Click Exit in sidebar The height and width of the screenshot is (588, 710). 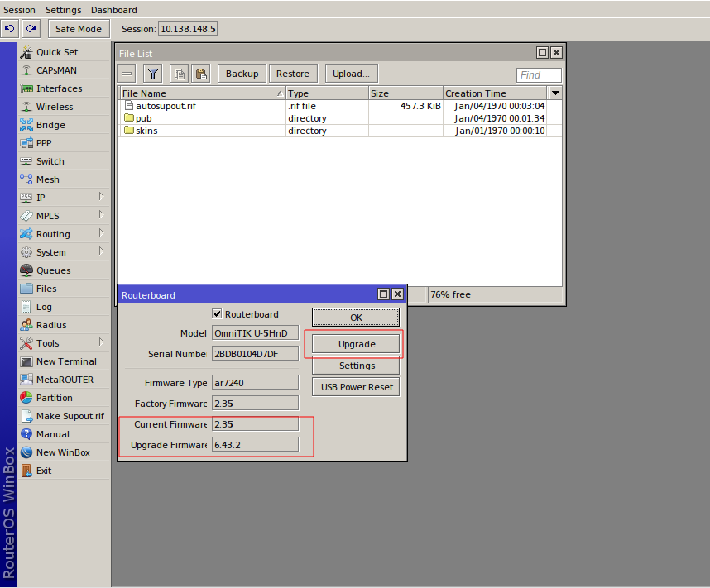[x=64, y=471]
